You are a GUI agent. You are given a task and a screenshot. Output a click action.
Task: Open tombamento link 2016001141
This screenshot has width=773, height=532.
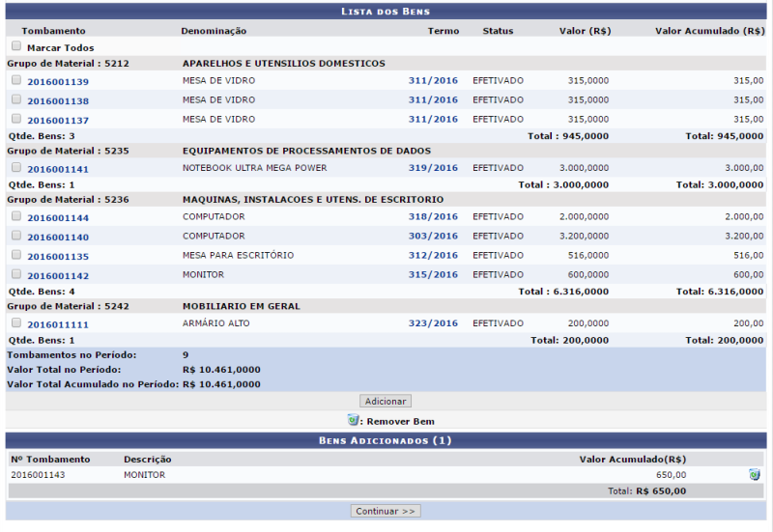pyautogui.click(x=58, y=169)
